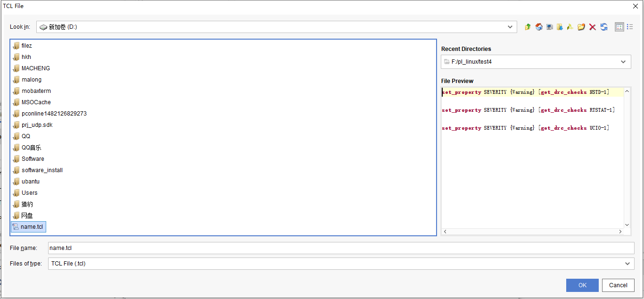Expand the Look in drive dropdown

coord(510,27)
